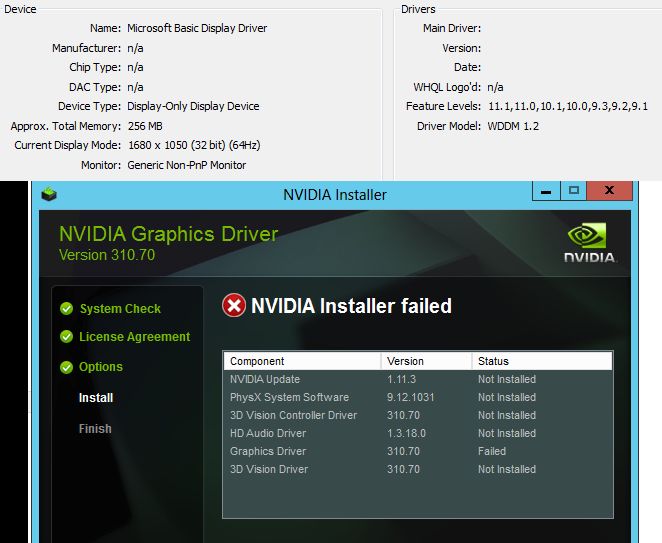
Task: Select the NVIDIA Update row
Action: (418, 379)
